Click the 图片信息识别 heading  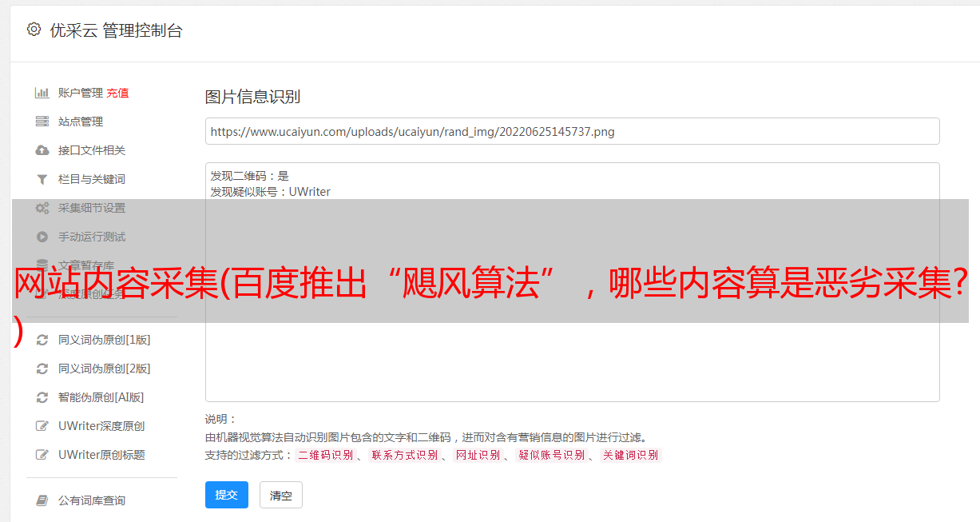pyautogui.click(x=252, y=97)
